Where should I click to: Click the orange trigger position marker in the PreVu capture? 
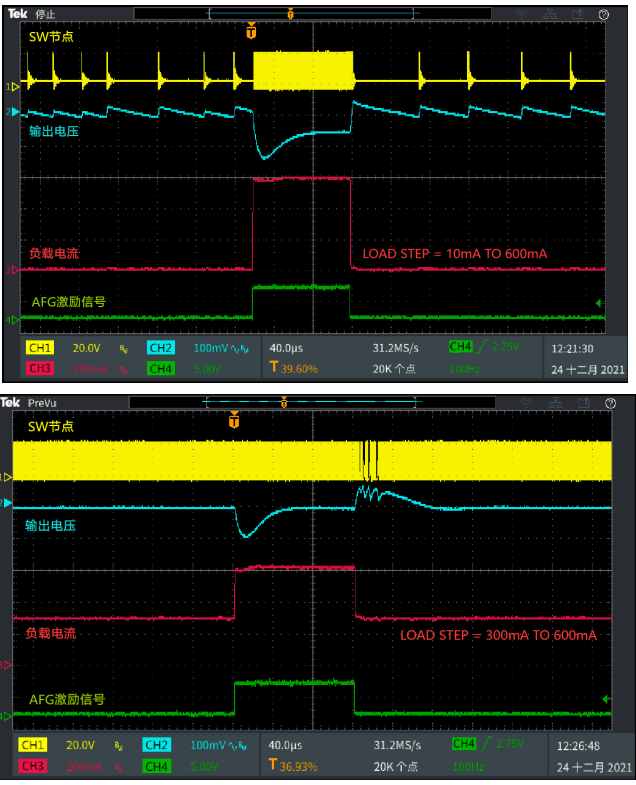(234, 421)
